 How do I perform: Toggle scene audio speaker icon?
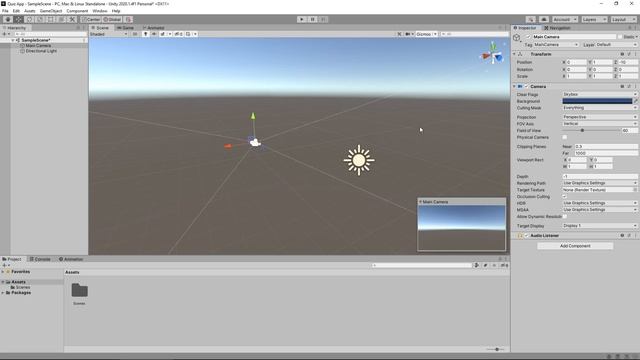(154, 34)
